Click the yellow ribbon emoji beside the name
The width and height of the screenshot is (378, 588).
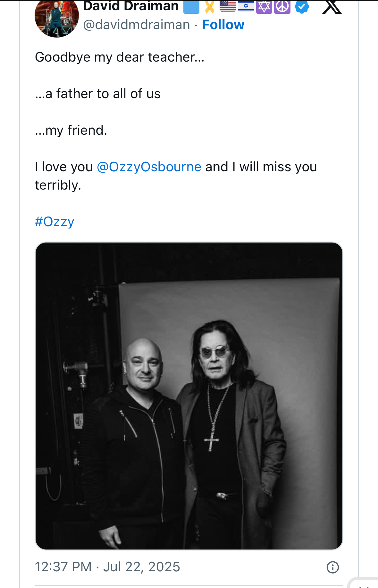(x=210, y=6)
